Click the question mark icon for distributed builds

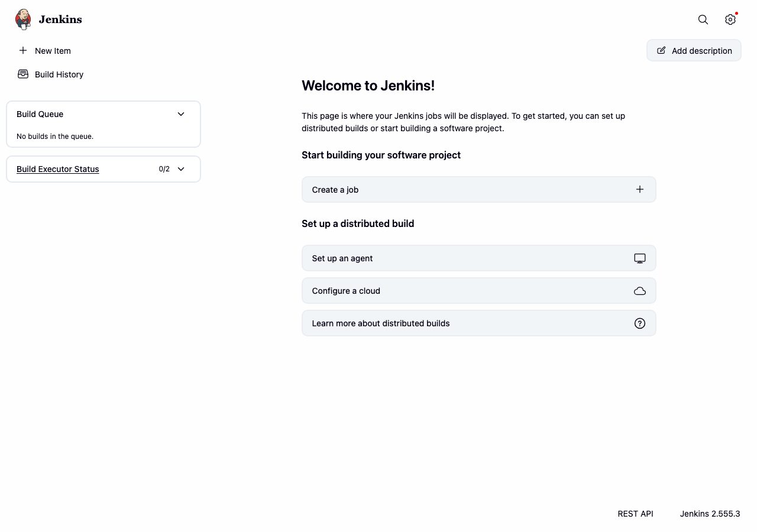[x=640, y=323]
